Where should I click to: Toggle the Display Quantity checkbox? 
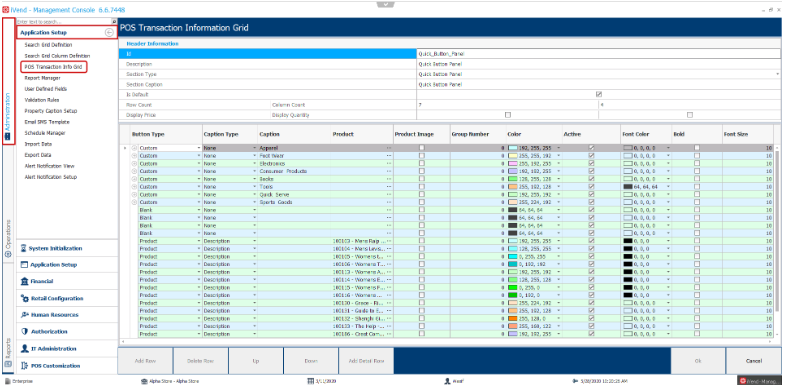tap(690, 115)
